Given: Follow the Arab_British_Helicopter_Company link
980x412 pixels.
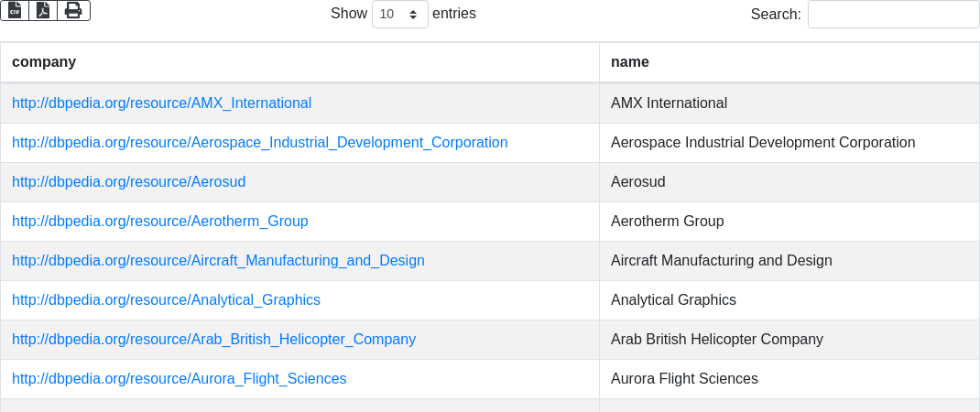Looking at the screenshot, I should (x=213, y=340).
